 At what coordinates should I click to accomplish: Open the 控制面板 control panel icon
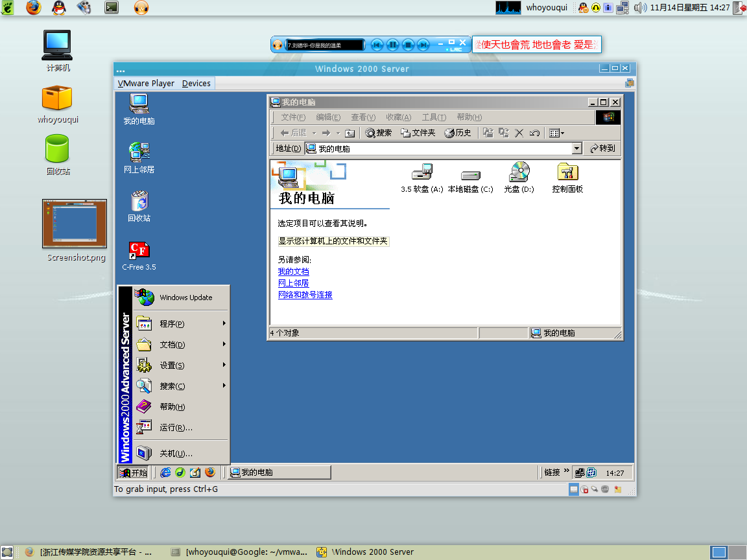click(567, 178)
